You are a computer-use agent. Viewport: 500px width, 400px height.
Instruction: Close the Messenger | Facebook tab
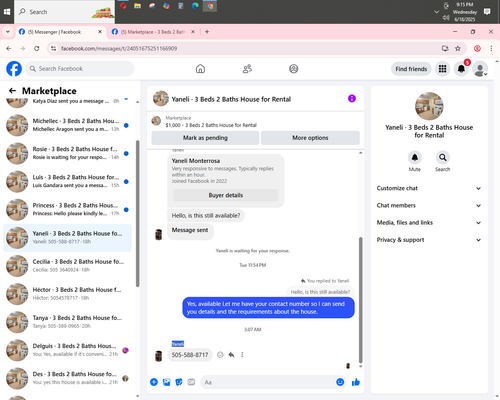[x=100, y=32]
